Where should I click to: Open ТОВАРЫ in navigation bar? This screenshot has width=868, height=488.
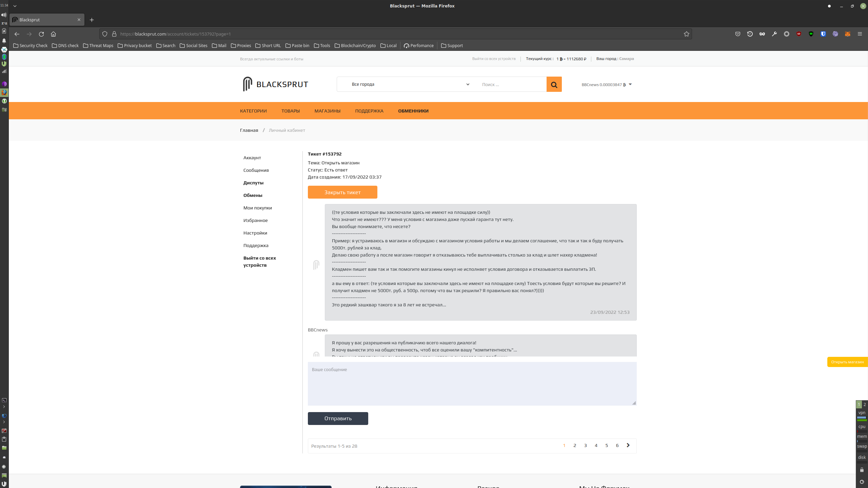[x=291, y=111]
